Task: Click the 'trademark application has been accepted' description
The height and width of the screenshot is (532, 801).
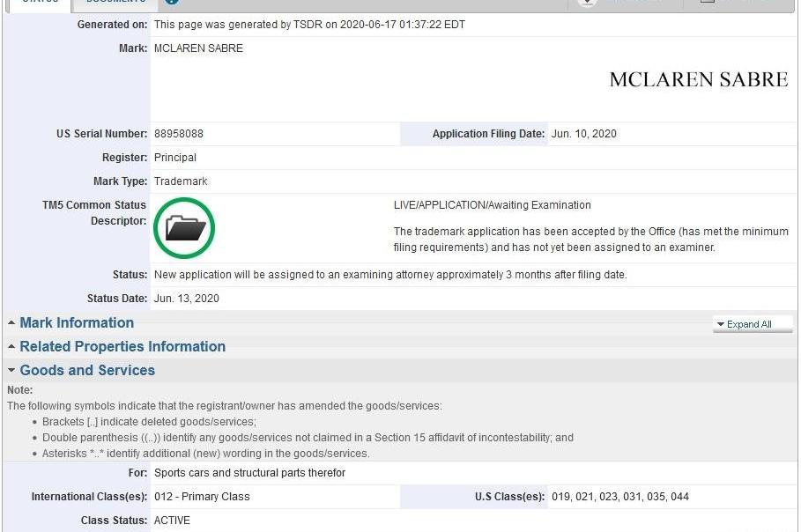Action: (591, 240)
